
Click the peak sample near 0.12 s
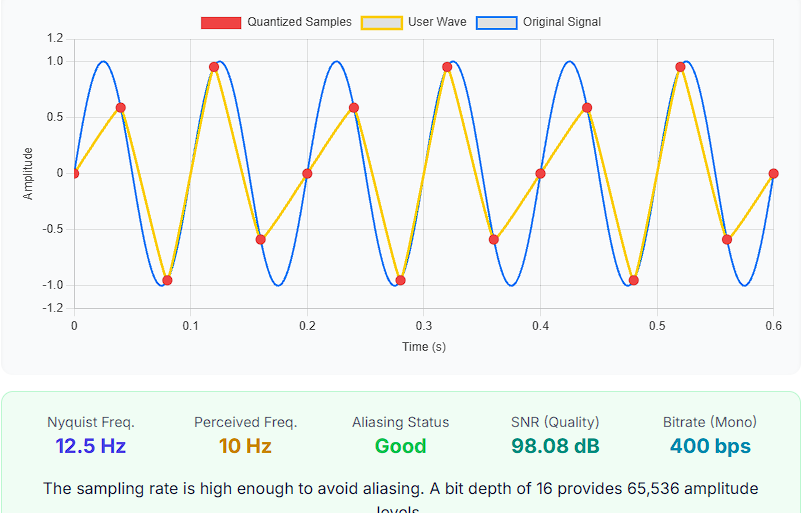[214, 67]
